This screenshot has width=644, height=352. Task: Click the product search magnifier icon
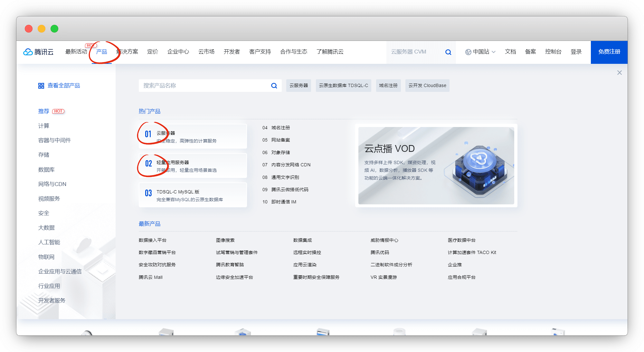click(274, 86)
